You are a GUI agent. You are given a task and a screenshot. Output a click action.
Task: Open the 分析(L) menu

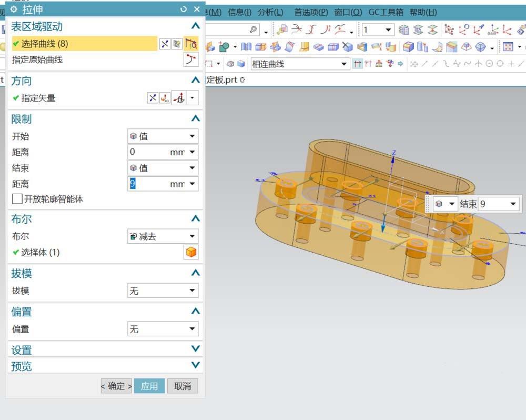coord(269,12)
